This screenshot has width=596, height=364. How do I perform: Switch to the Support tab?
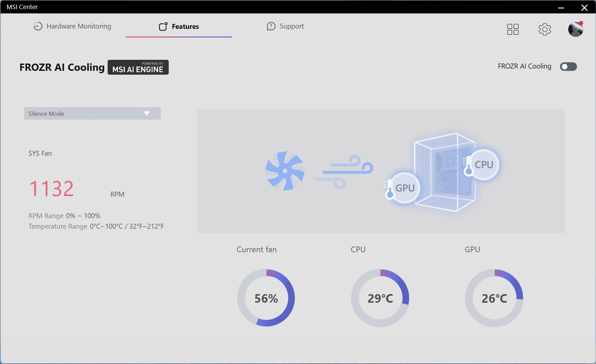[285, 26]
